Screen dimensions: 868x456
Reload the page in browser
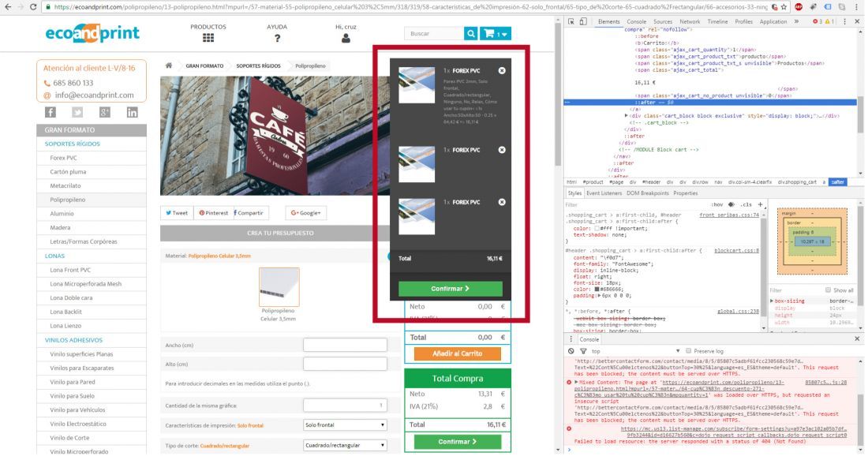click(33, 6)
